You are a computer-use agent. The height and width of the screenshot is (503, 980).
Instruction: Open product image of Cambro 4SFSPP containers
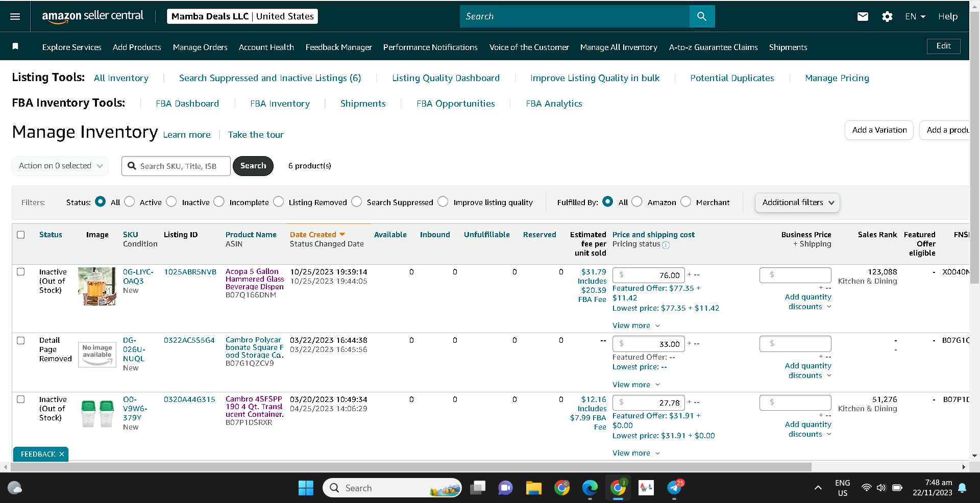(97, 413)
